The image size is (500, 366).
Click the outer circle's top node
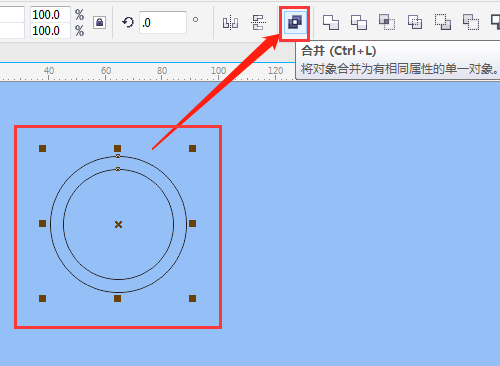(118, 156)
